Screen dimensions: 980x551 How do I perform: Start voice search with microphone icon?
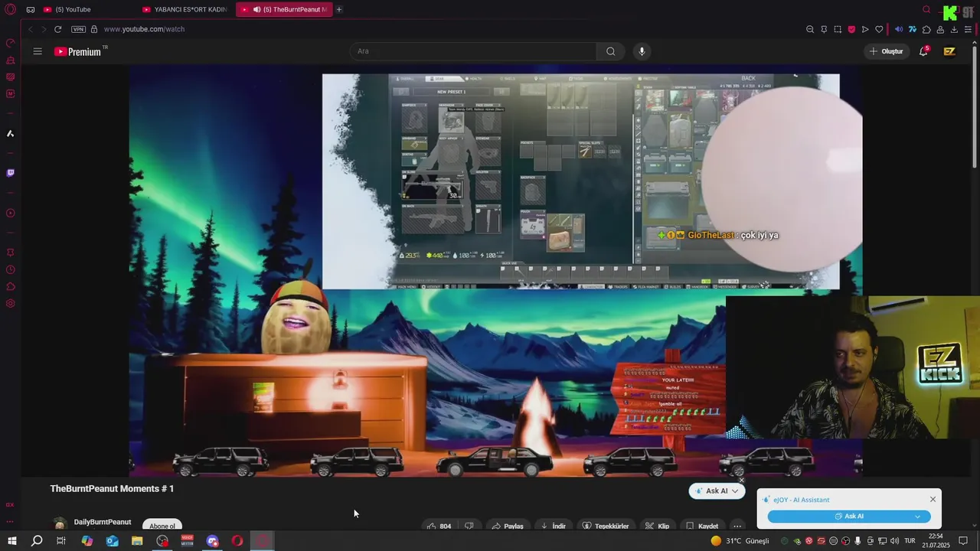tap(642, 51)
